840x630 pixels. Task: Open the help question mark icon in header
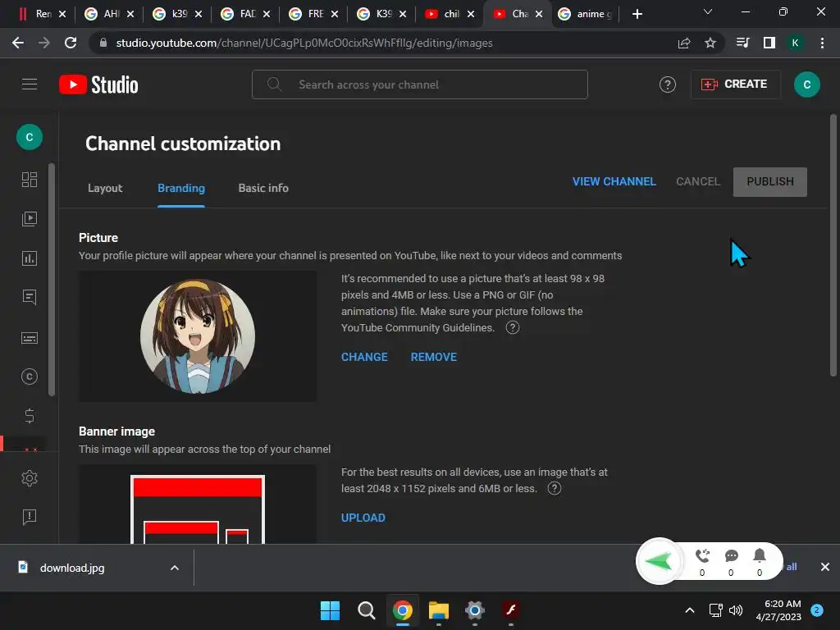pos(668,84)
